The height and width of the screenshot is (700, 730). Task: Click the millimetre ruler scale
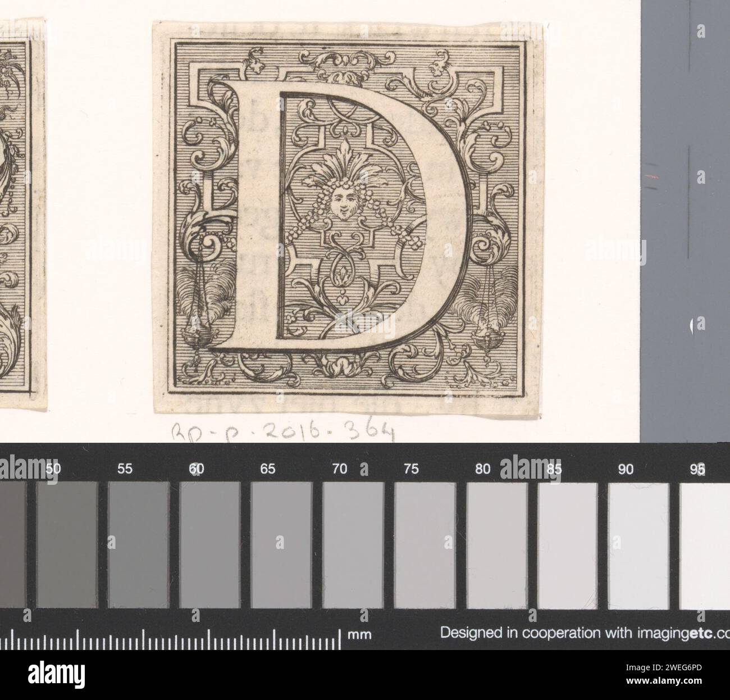coord(171,639)
